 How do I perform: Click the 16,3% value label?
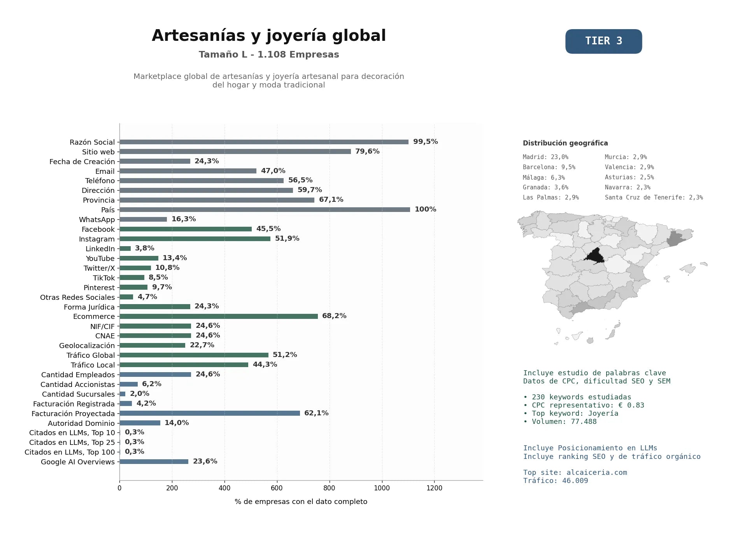pos(184,219)
